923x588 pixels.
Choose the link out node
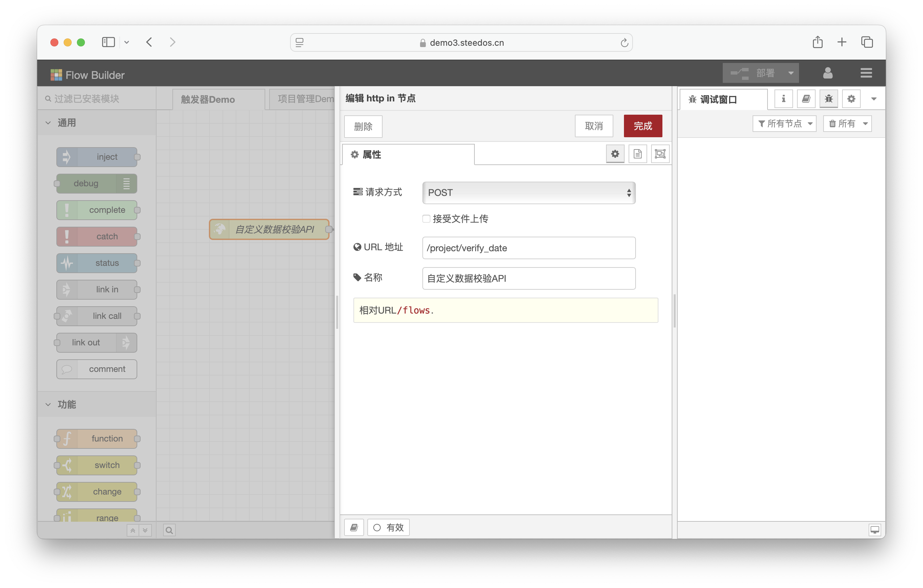pyautogui.click(x=97, y=342)
